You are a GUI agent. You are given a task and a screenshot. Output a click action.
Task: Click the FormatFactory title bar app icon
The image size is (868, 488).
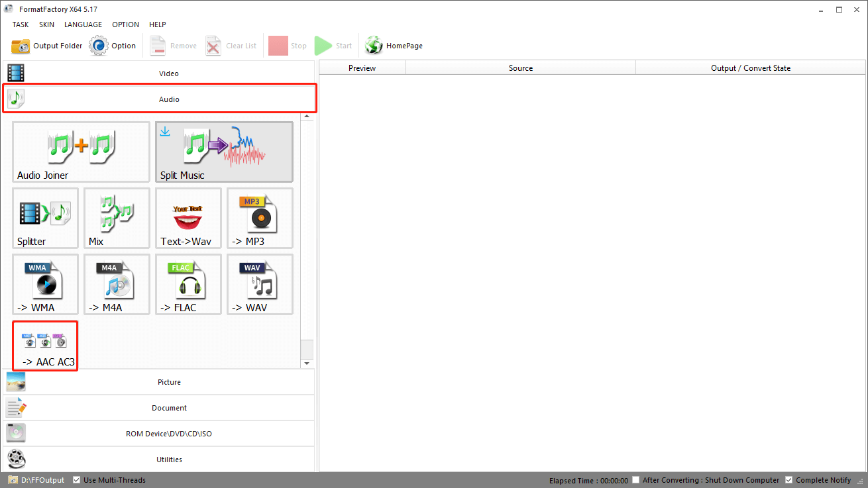pyautogui.click(x=9, y=9)
